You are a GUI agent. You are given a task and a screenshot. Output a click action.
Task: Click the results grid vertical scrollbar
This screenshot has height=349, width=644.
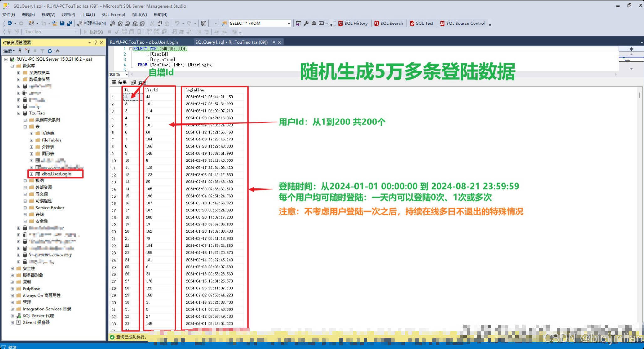pos(639,95)
